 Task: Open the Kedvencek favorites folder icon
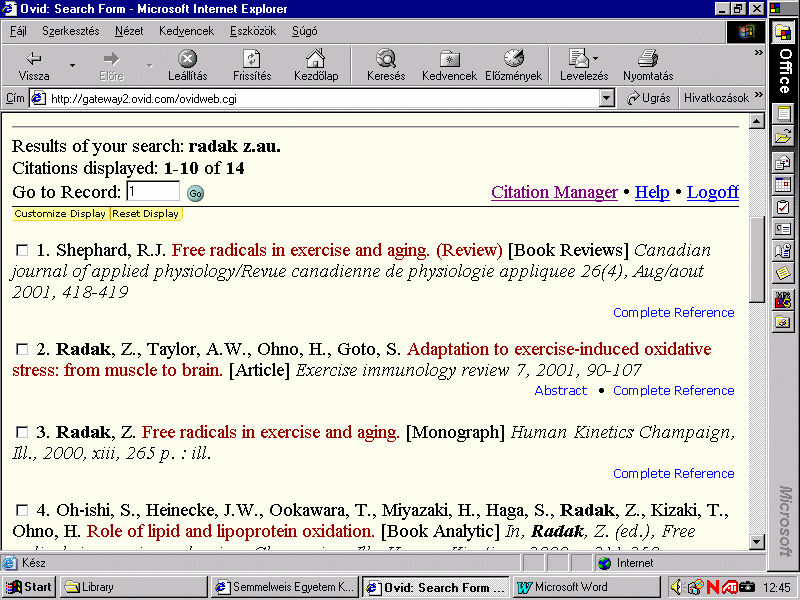click(449, 59)
